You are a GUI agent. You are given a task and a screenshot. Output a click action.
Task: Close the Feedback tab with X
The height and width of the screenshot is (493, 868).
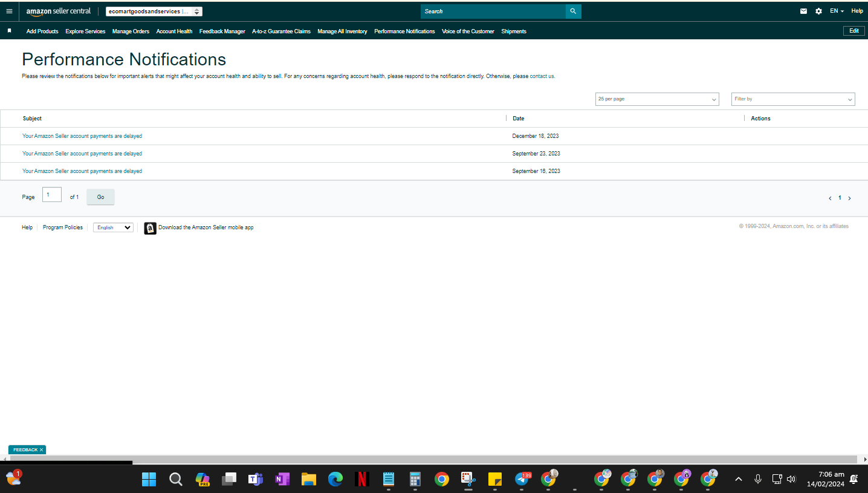42,450
